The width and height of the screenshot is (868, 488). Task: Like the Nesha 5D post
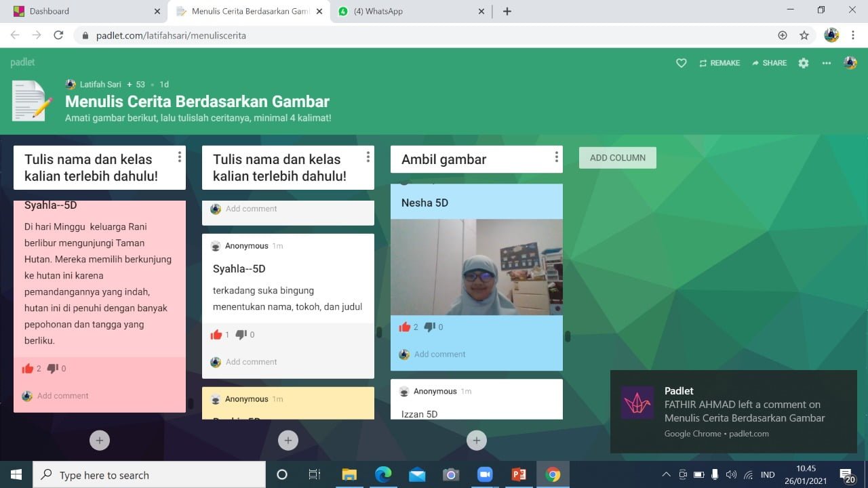406,327
